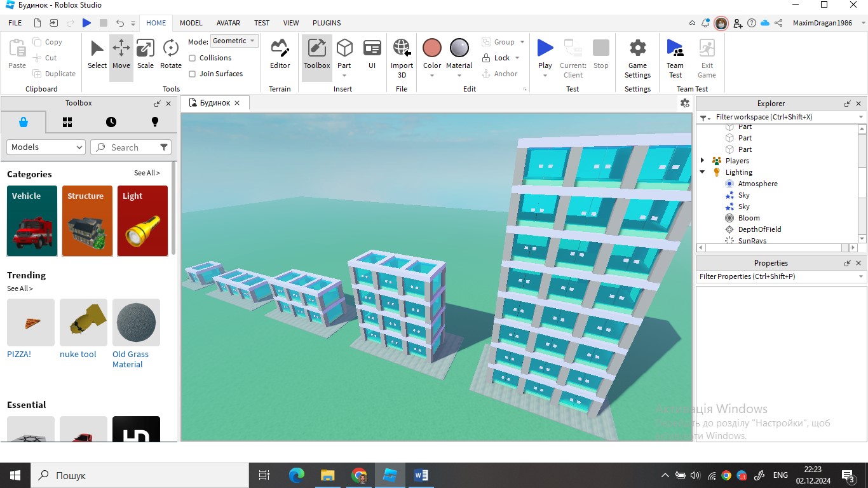Click Duplicate in Clipboard
Screen dimensions: 868x488
54,74
